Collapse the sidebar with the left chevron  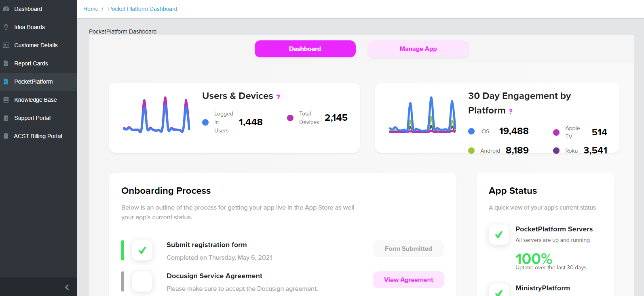point(67,287)
